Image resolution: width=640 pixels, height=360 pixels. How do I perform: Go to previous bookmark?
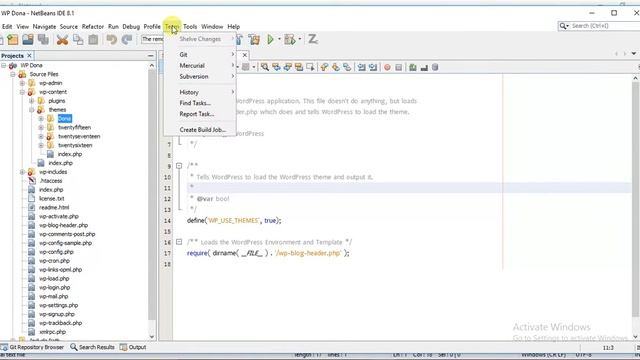coord(324,67)
